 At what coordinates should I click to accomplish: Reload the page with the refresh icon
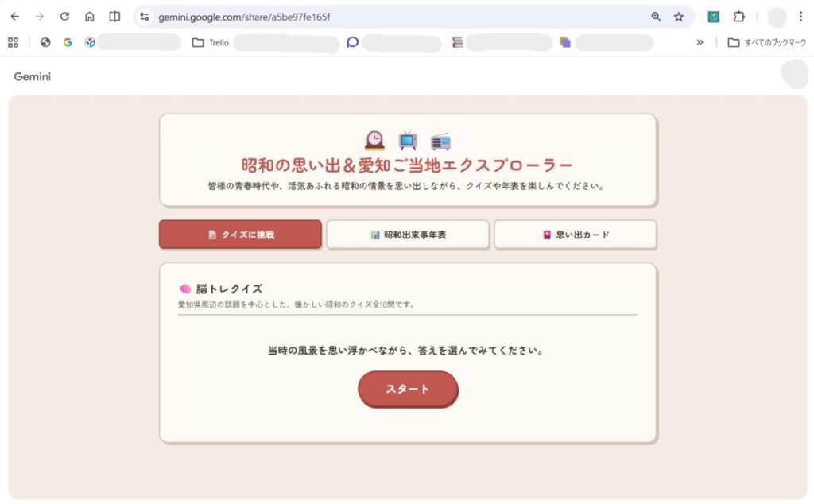(x=64, y=17)
